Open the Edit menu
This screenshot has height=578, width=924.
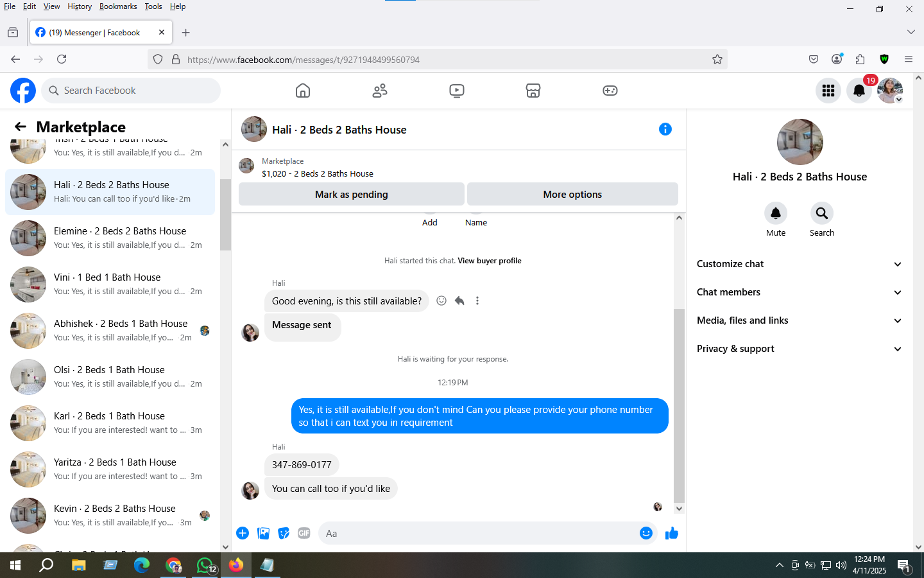[x=30, y=6]
